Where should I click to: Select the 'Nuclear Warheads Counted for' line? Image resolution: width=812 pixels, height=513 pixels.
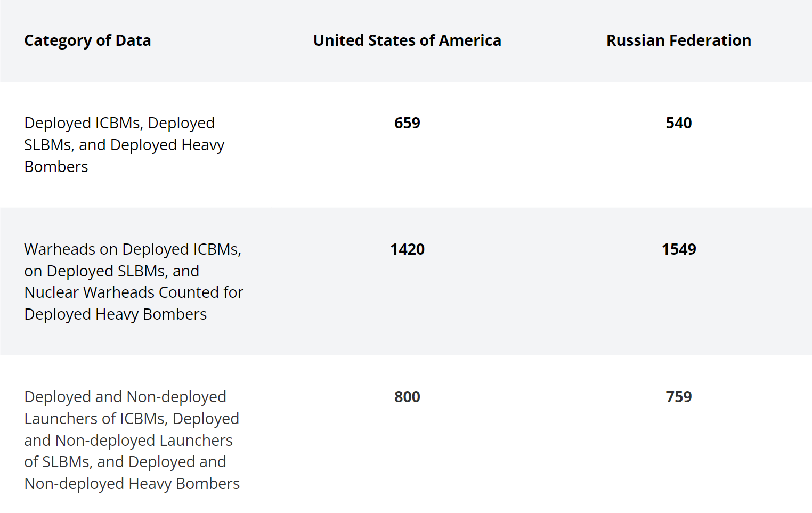coord(134,292)
